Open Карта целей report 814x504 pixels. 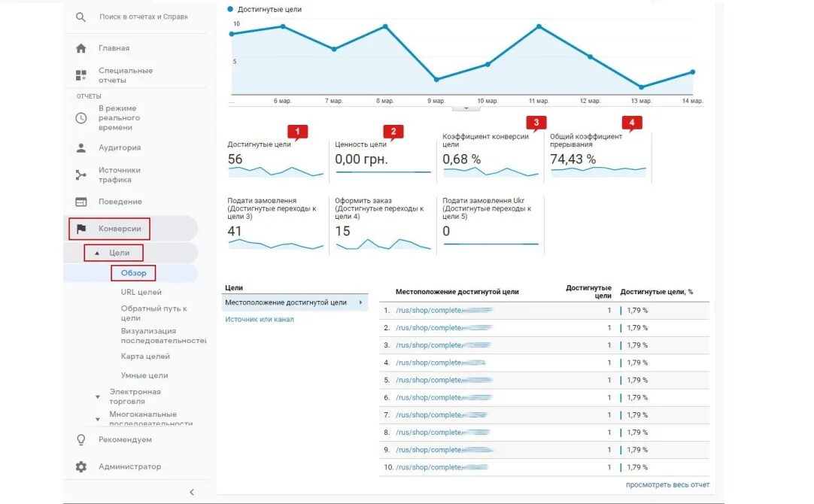[145, 357]
